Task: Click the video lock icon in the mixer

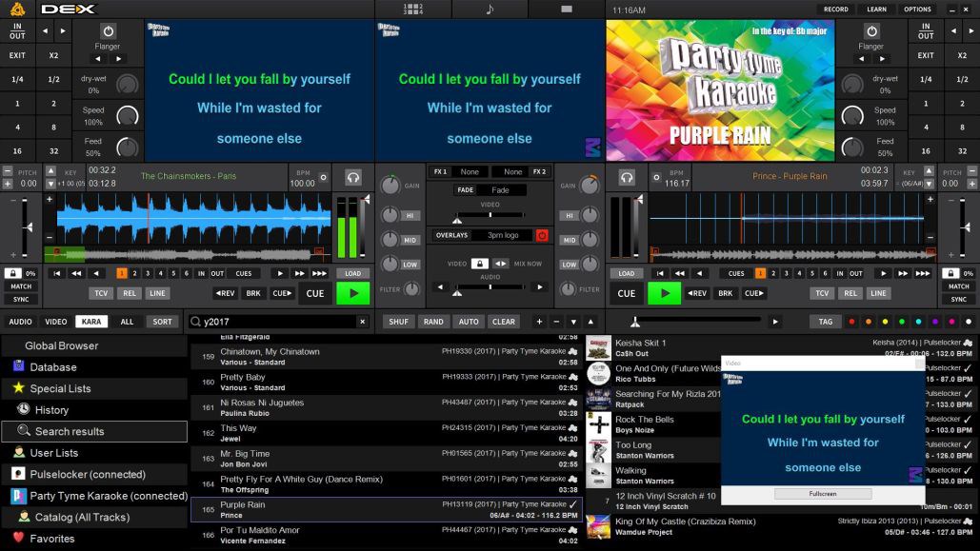Action: (480, 264)
